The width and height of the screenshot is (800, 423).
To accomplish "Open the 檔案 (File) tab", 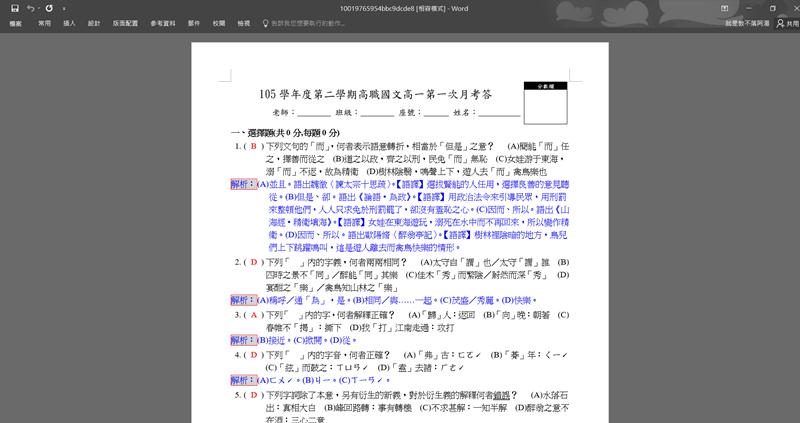I will click(15, 23).
